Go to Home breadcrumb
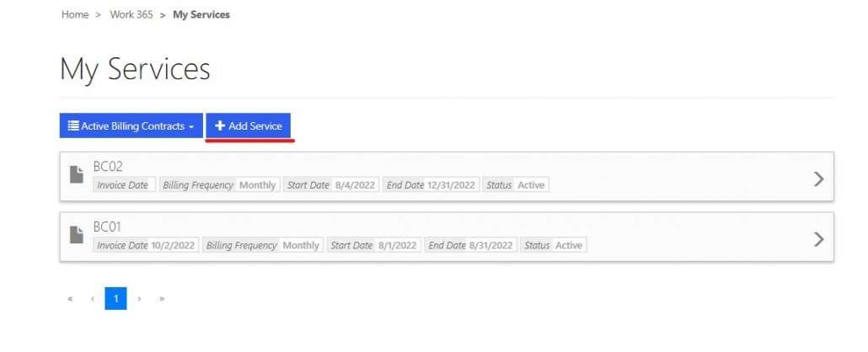Viewport: 868px width, 352px height. point(75,15)
